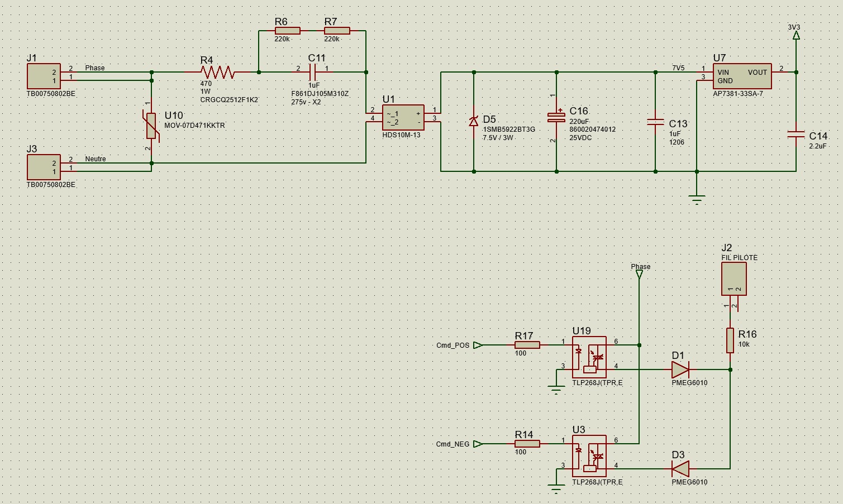Image resolution: width=843 pixels, height=504 pixels.
Task: Click the U3 TLP268J optocoupler
Action: tap(589, 457)
